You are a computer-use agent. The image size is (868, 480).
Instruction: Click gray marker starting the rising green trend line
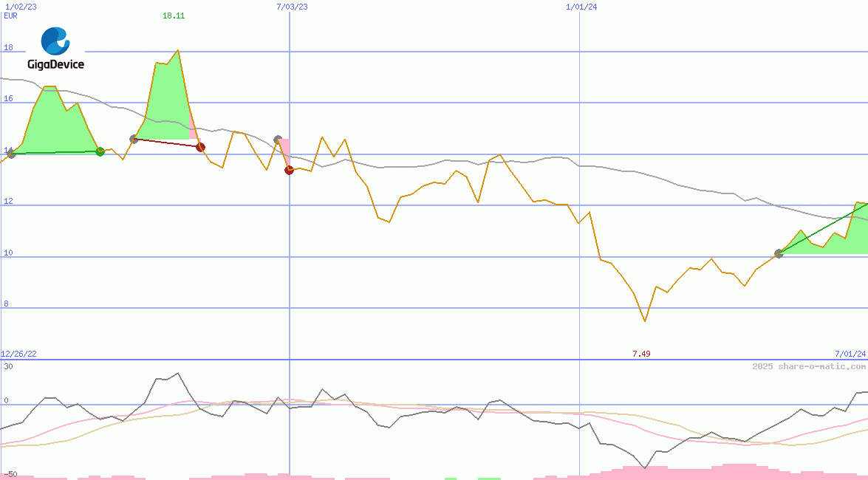coord(779,253)
